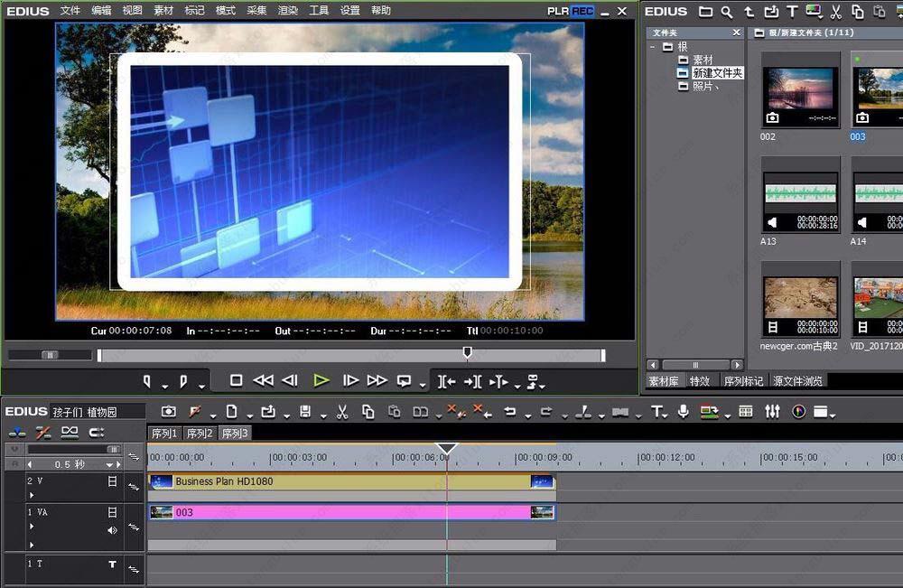Select the 照片、 folder in tree
Screen dimensions: 903x588
point(705,87)
